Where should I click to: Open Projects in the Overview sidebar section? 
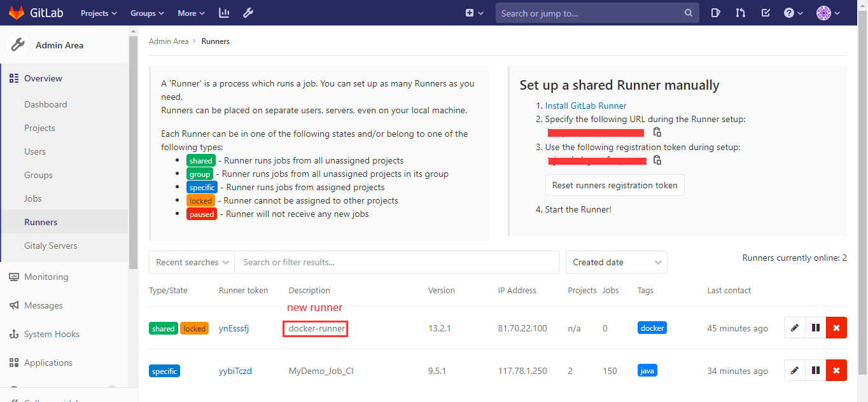tap(39, 128)
